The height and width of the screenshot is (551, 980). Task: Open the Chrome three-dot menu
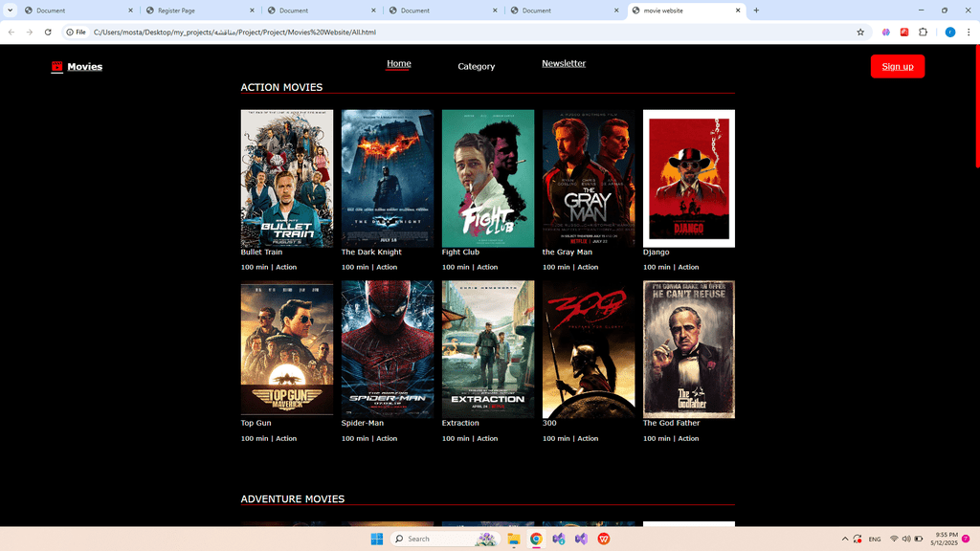969,32
